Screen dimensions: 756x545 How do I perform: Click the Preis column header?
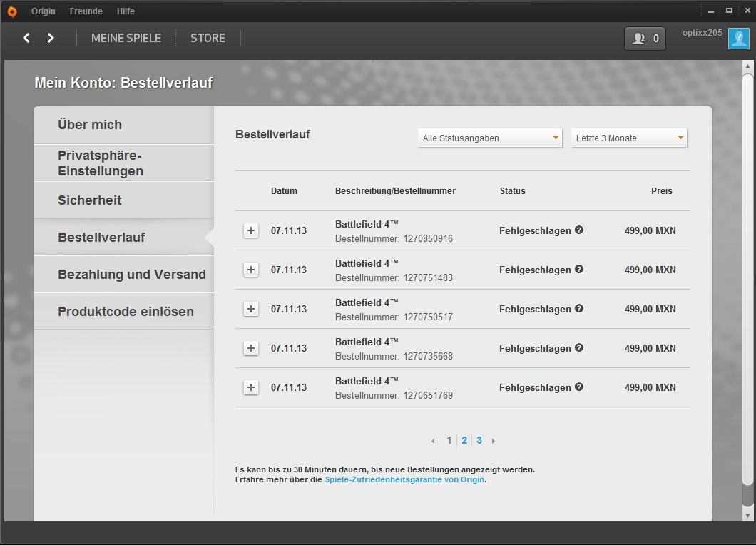coord(662,191)
